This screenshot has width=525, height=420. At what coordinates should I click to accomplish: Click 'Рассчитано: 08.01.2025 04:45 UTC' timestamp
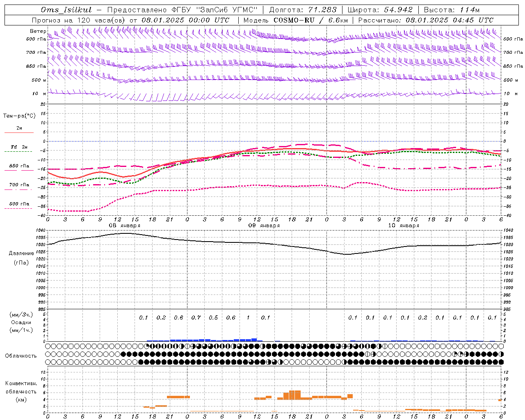(426, 20)
